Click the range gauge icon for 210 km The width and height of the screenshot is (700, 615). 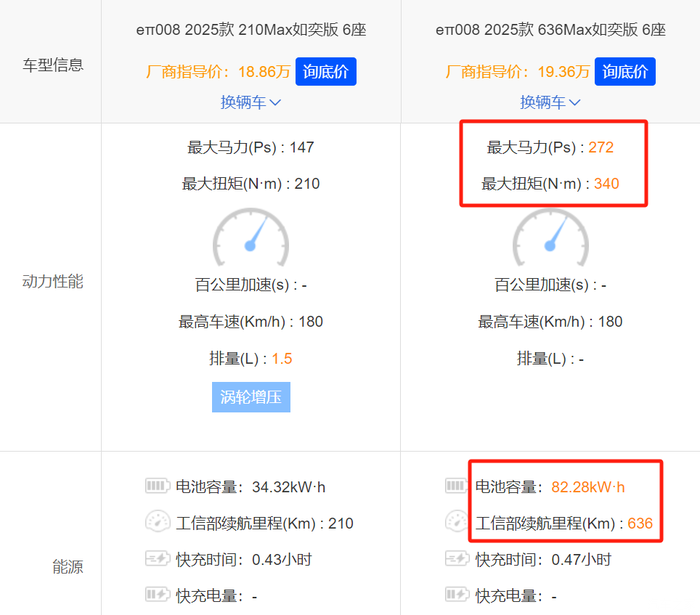158,523
